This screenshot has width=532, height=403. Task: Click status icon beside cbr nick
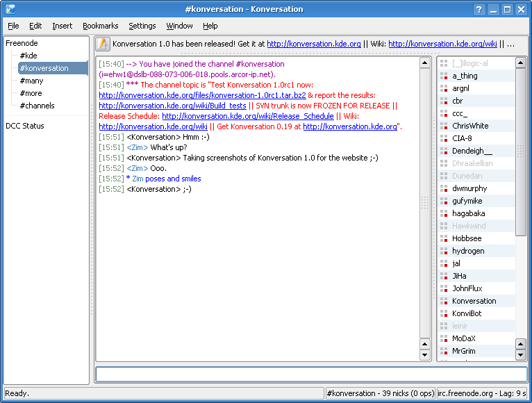point(444,101)
